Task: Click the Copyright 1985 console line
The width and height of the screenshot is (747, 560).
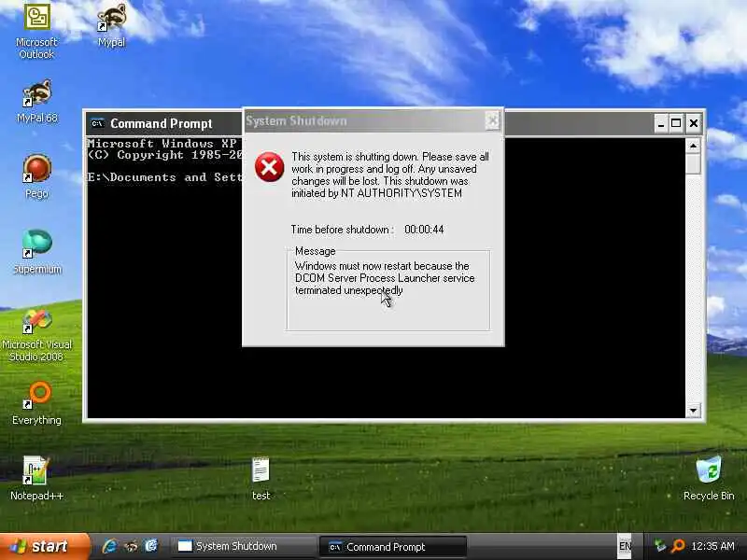Action: 165,155
